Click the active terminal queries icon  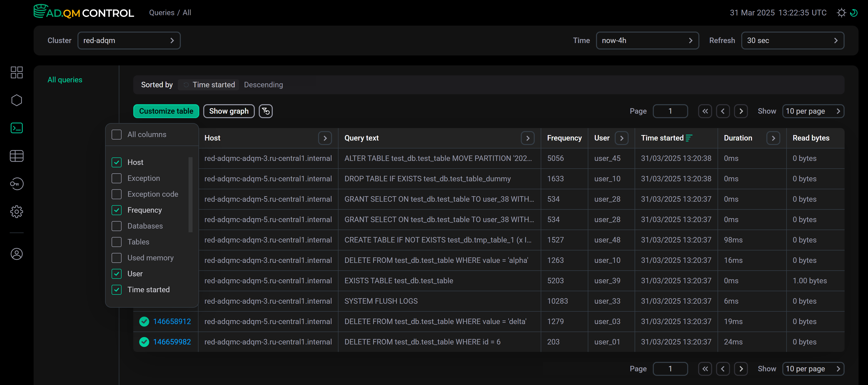(x=16, y=128)
